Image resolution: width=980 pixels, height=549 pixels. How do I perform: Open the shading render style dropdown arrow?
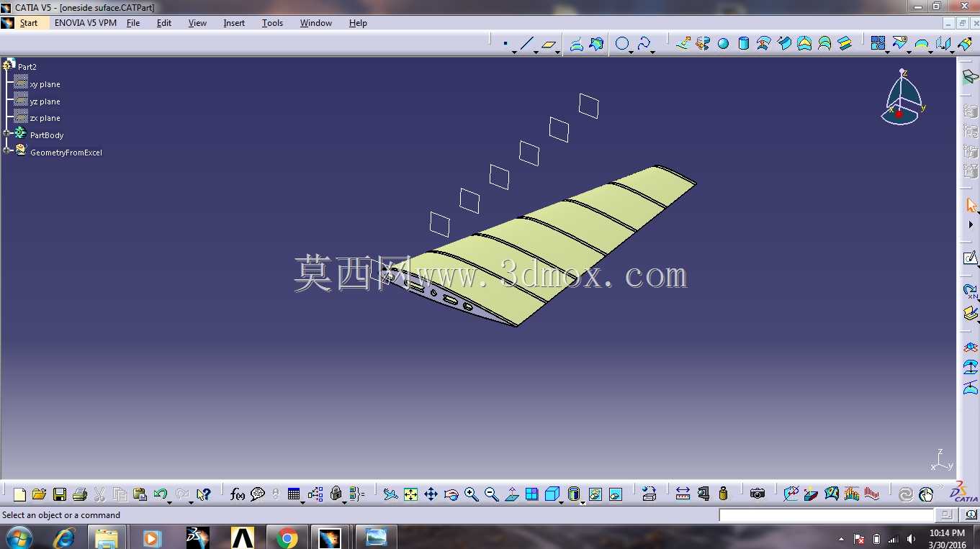tap(583, 502)
